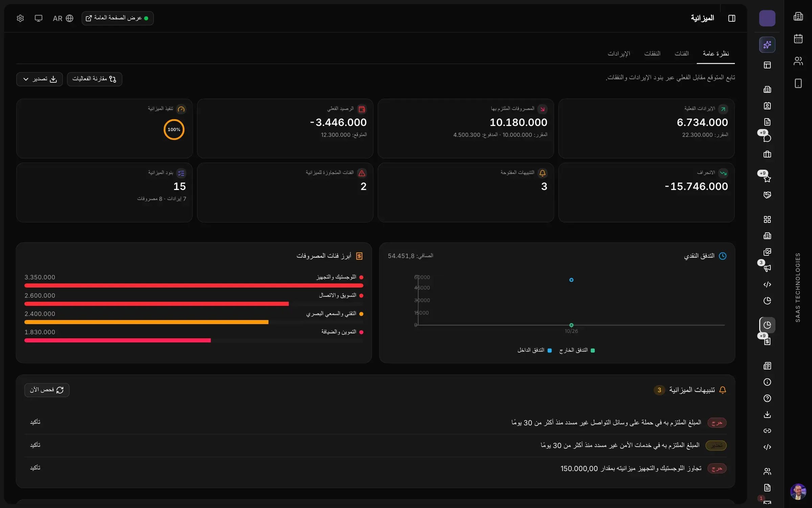Expand the تصدير export dropdown
Image resolution: width=812 pixels, height=508 pixels.
pyautogui.click(x=39, y=79)
